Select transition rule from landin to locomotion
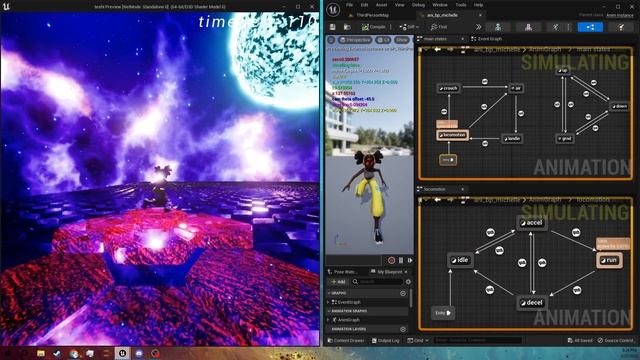The image size is (640, 360). pyautogui.click(x=484, y=143)
